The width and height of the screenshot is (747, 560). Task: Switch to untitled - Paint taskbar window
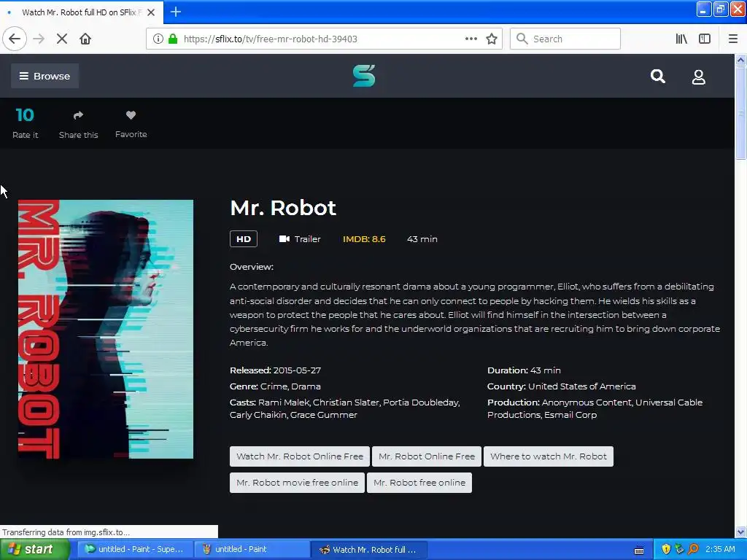tap(252, 549)
